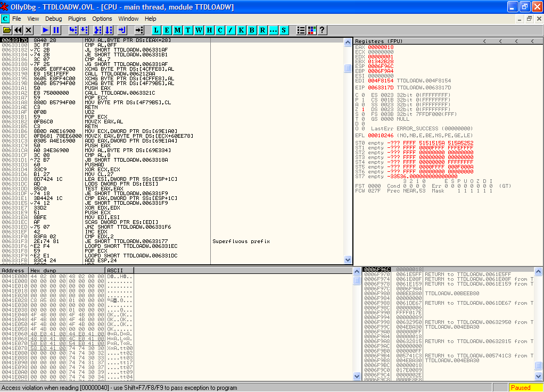
Task: Show Handles with H button
Action: pos(209,30)
